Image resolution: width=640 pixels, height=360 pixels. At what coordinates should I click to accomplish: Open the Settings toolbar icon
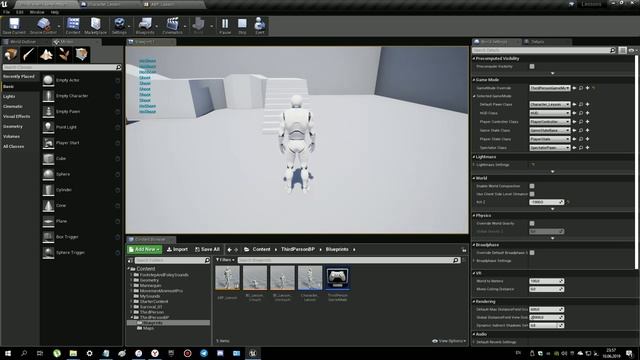coord(119,26)
